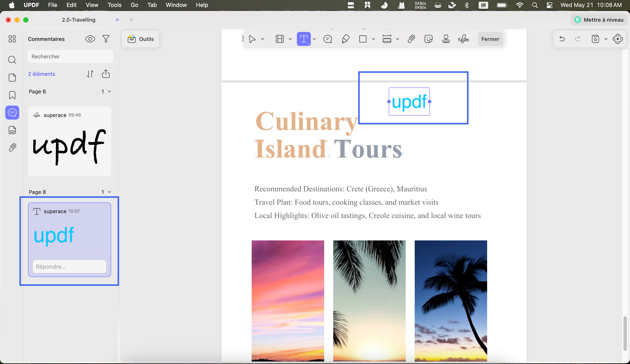Viewport: 630px width, 364px height.
Task: Toggle the comment filter funnel
Action: (x=106, y=39)
